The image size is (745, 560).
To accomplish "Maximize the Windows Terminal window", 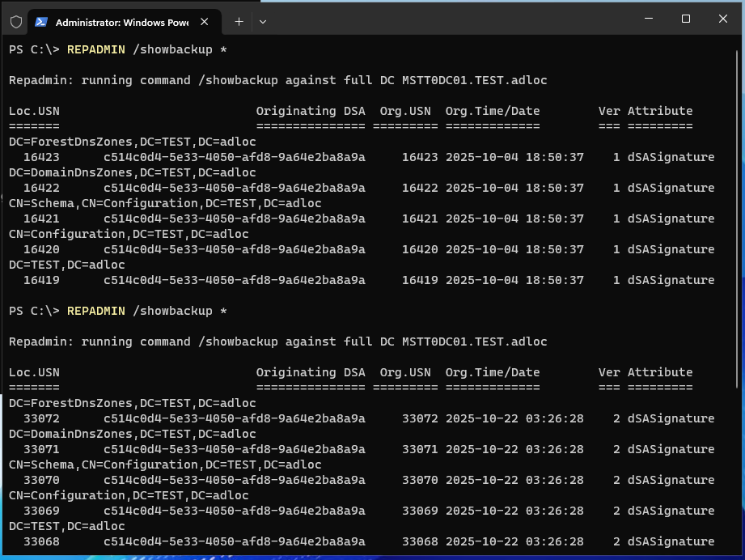I will [686, 19].
